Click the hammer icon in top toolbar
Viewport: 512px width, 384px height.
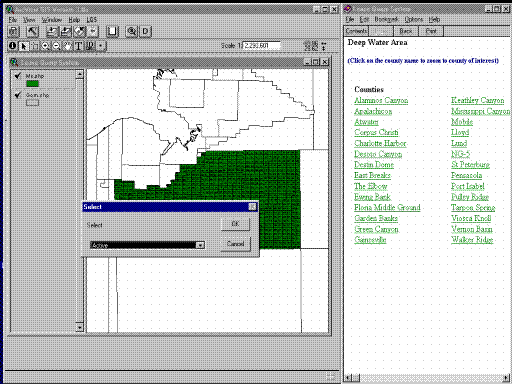point(32,31)
